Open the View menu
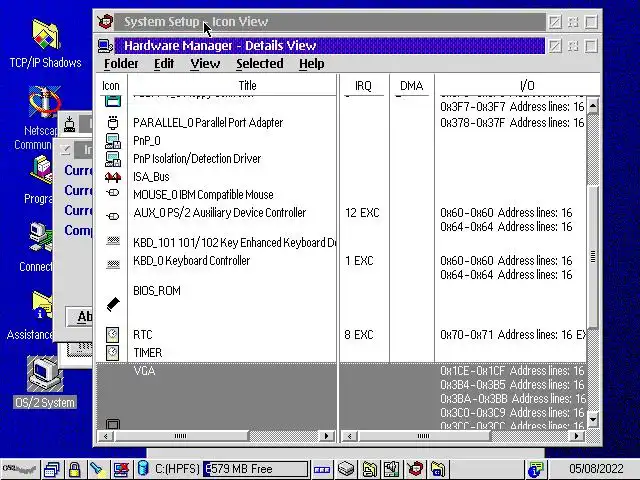Image resolution: width=640 pixels, height=480 pixels. pos(205,64)
